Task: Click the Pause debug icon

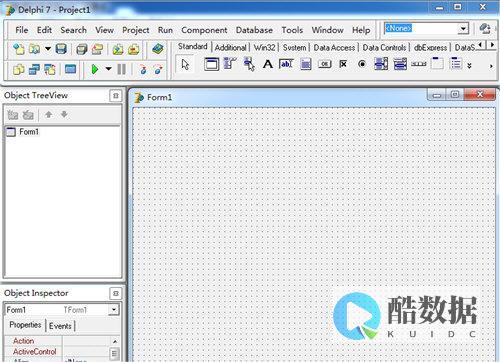Action: tap(122, 69)
